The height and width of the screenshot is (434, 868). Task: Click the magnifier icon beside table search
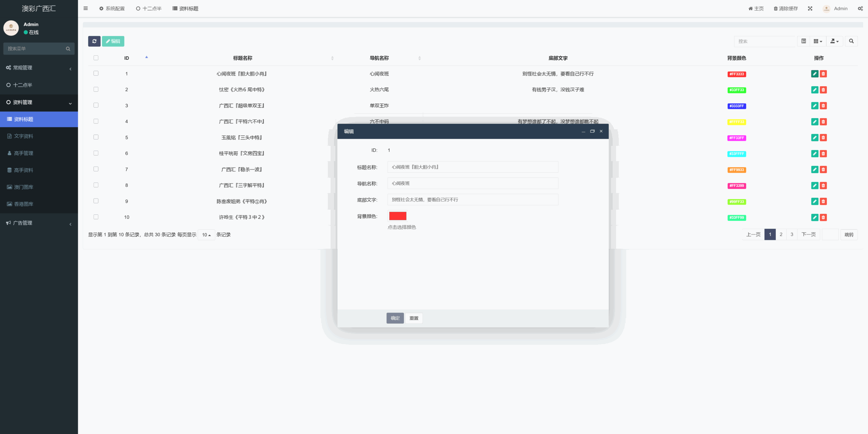tap(851, 41)
